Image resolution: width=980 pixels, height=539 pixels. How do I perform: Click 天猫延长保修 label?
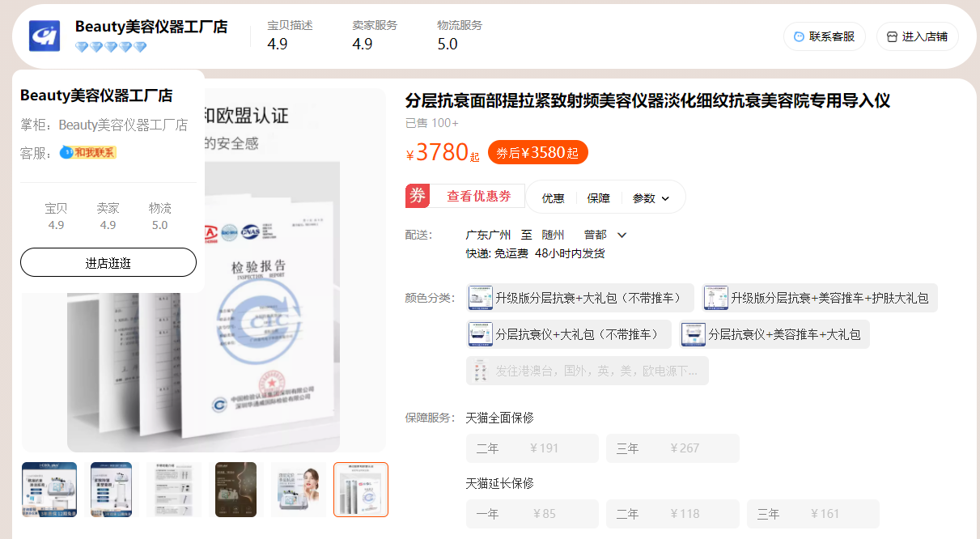pos(500,483)
